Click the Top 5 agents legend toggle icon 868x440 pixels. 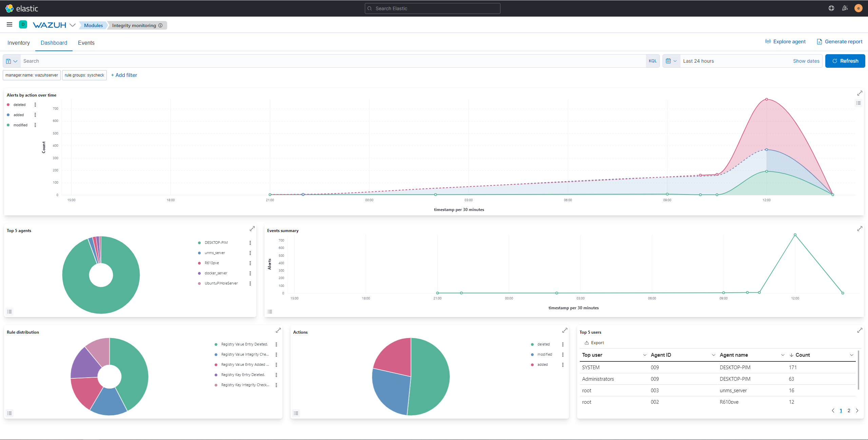tap(9, 311)
